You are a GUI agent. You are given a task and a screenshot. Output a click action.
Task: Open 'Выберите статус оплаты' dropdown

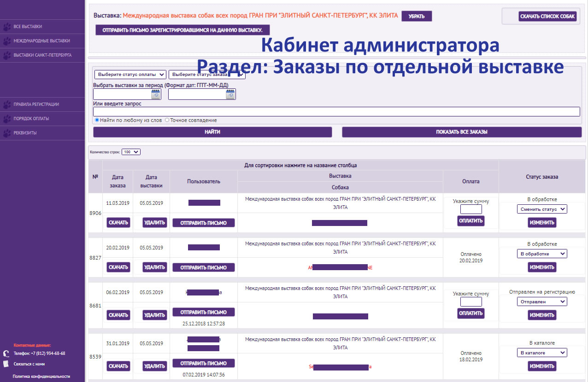(x=130, y=75)
